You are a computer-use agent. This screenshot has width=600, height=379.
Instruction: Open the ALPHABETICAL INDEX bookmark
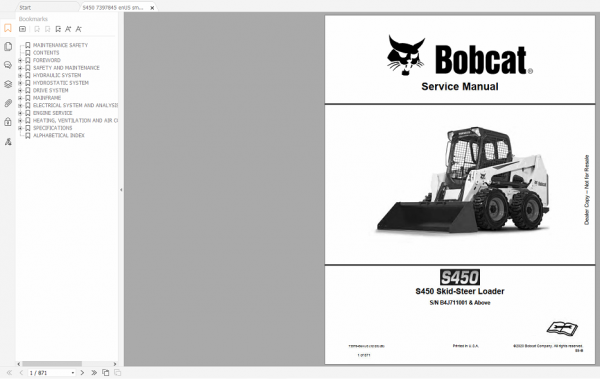coord(59,136)
